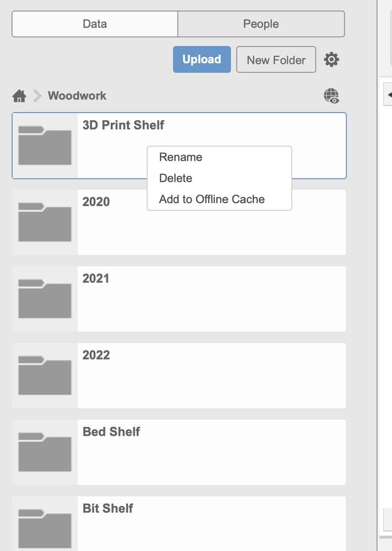
Task: Open the 2021 folder title
Action: [95, 279]
